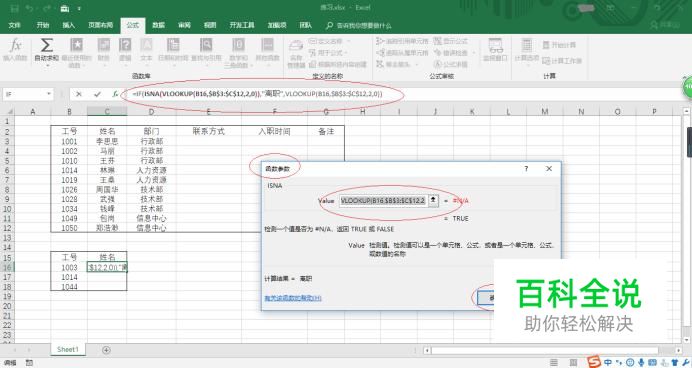Screen dimensions: 692x368
Task: Open the 监视窗口 Watch Window
Action: tap(496, 49)
